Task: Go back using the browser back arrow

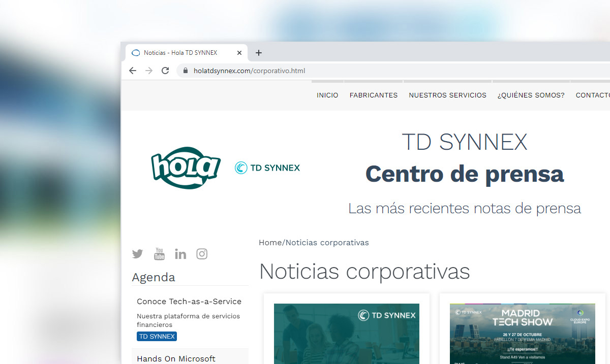Action: [133, 71]
